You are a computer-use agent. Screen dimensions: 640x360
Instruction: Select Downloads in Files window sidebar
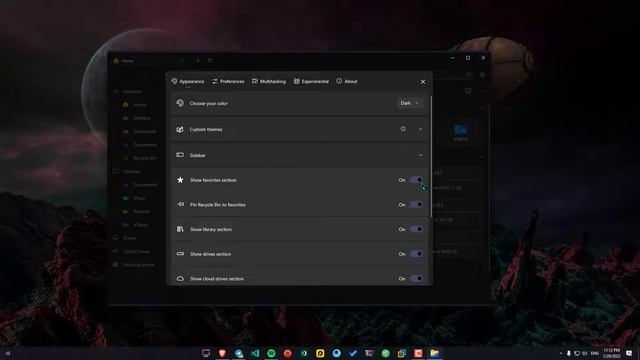[145, 131]
